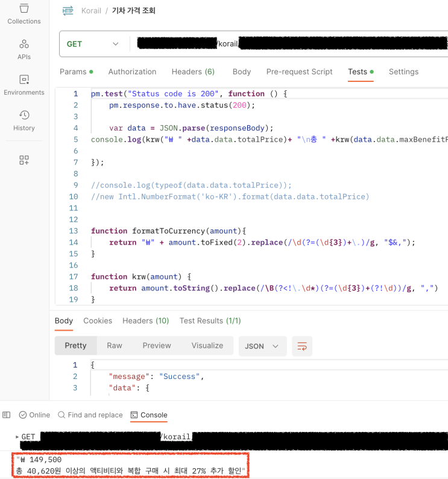Select the Visualize view mode

[x=207, y=345]
